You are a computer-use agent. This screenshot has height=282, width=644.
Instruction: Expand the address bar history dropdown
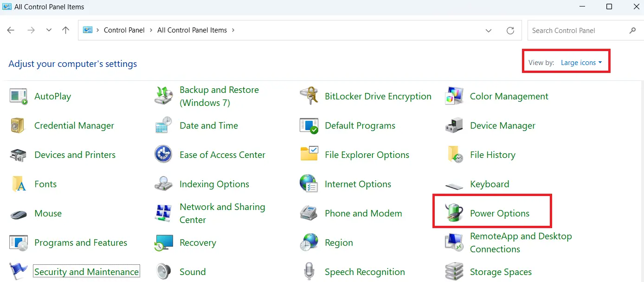(489, 31)
